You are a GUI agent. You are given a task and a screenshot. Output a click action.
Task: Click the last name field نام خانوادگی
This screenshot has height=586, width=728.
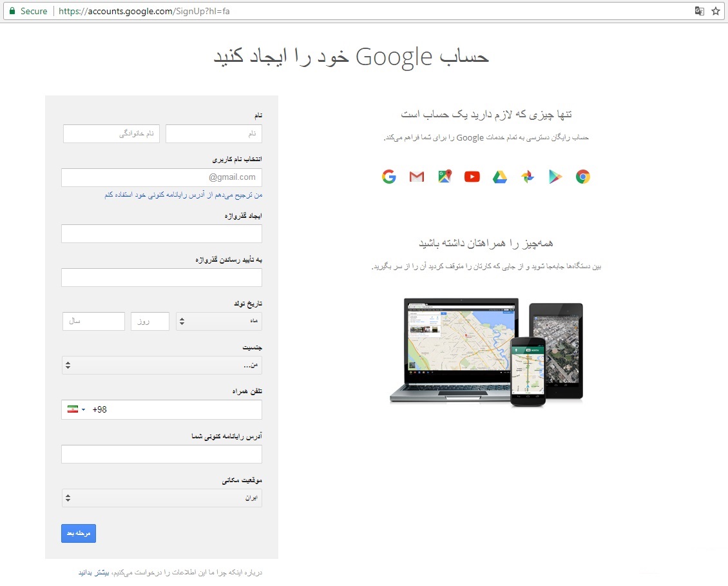[111, 134]
